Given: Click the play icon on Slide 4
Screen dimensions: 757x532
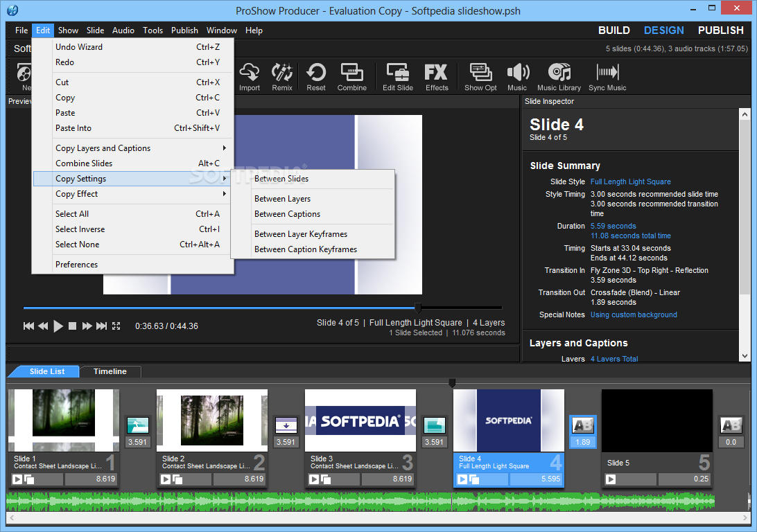Looking at the screenshot, I should [x=462, y=479].
